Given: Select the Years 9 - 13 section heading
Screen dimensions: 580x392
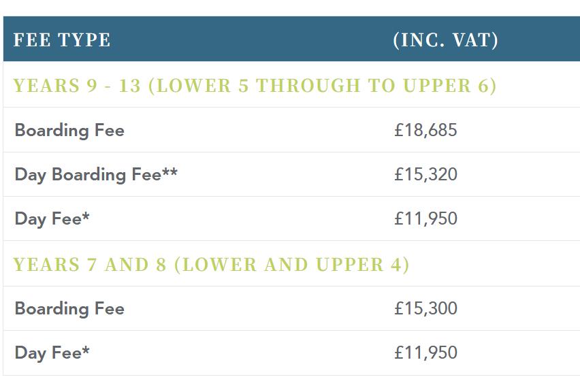Looking at the screenshot, I should click(x=255, y=86).
